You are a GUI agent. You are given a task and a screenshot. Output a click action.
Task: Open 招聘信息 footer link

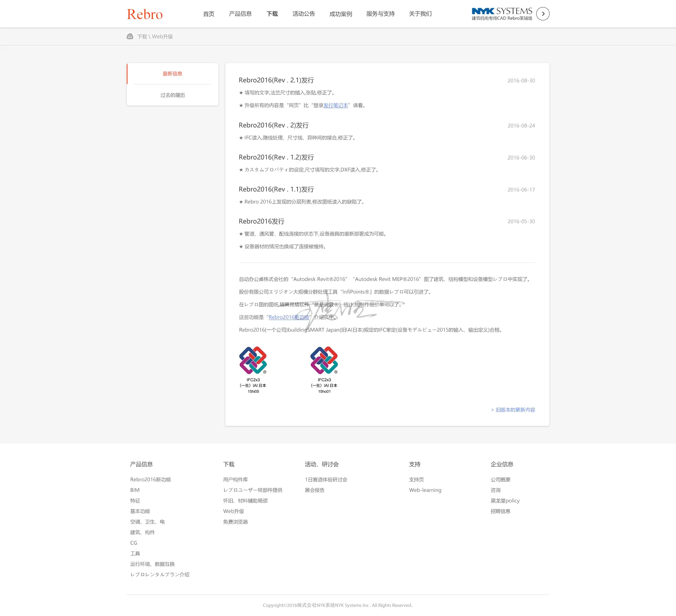point(501,511)
